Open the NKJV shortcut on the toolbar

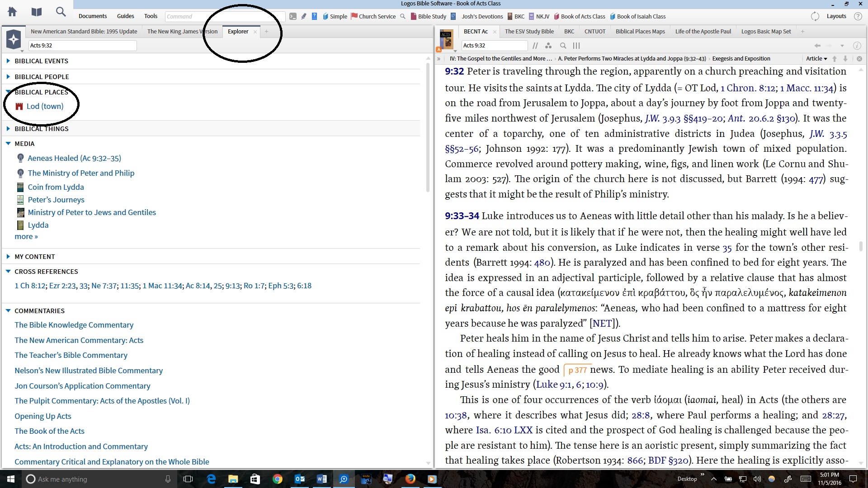pos(539,17)
